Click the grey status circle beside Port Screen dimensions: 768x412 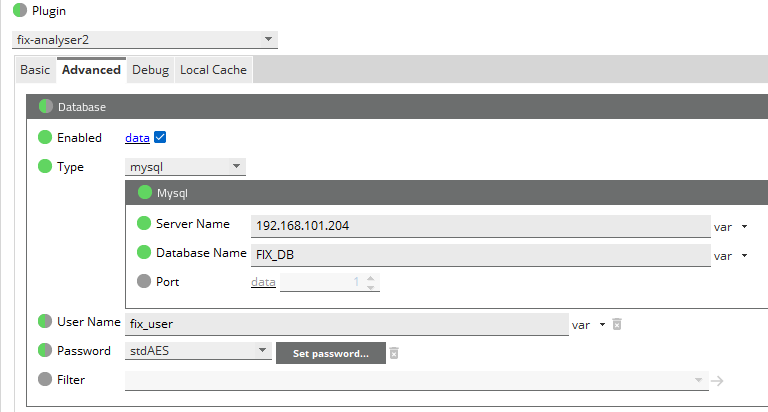143,282
